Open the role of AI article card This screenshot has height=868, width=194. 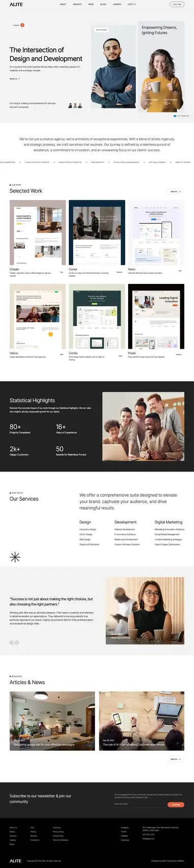coord(141,721)
